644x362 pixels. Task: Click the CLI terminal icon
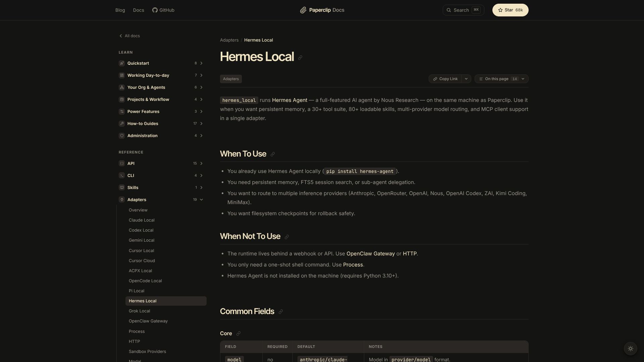point(122,176)
